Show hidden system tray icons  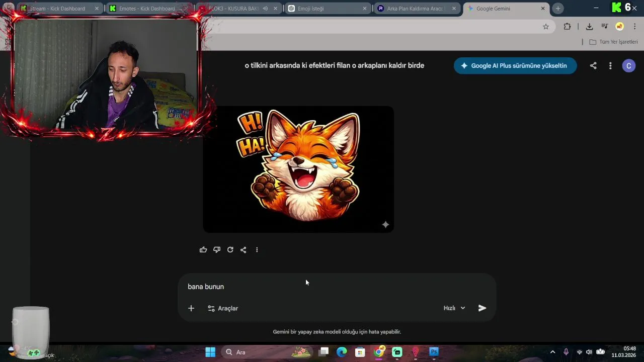pyautogui.click(x=552, y=352)
